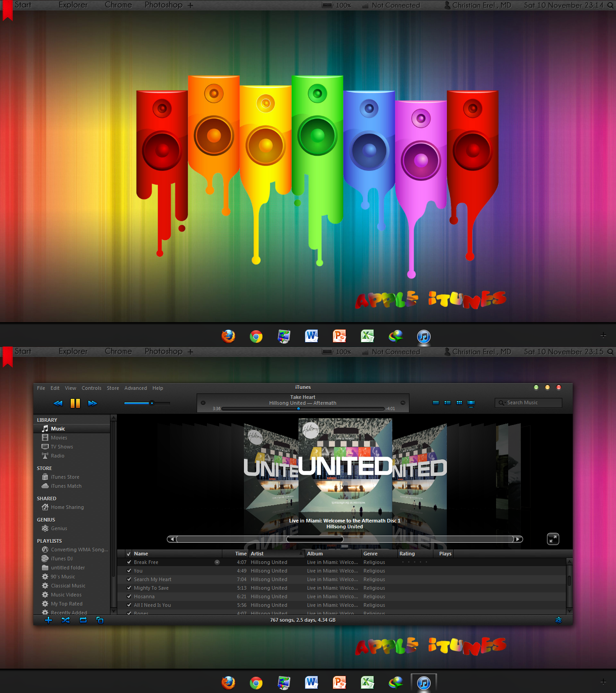Skip forward to the next iTunes track
The image size is (616, 693).
(x=92, y=403)
